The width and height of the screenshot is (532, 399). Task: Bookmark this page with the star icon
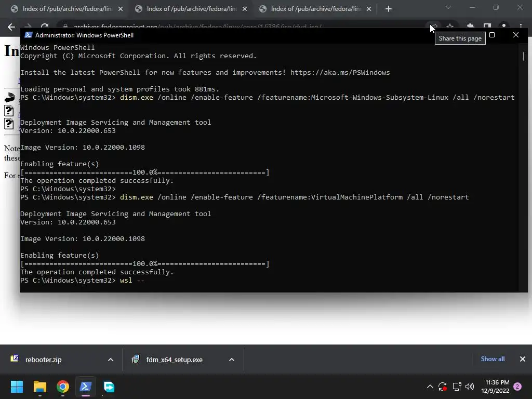coord(450,26)
